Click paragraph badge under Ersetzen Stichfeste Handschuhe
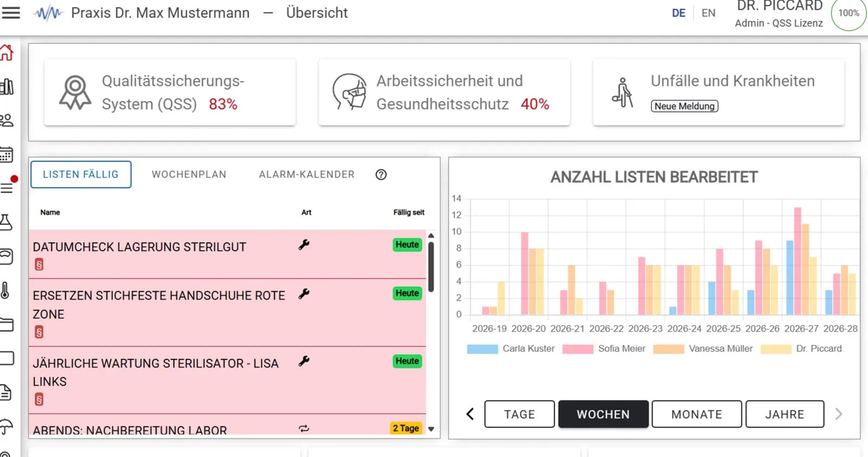The image size is (868, 457). point(39,332)
